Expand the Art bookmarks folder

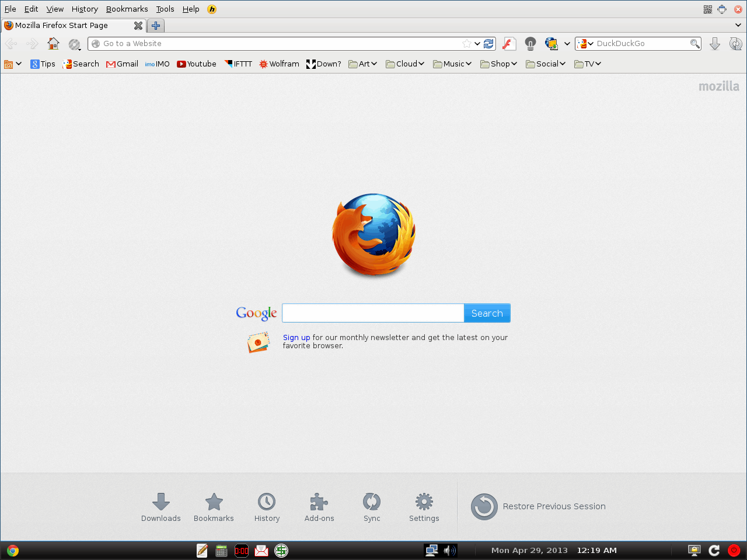click(x=363, y=64)
